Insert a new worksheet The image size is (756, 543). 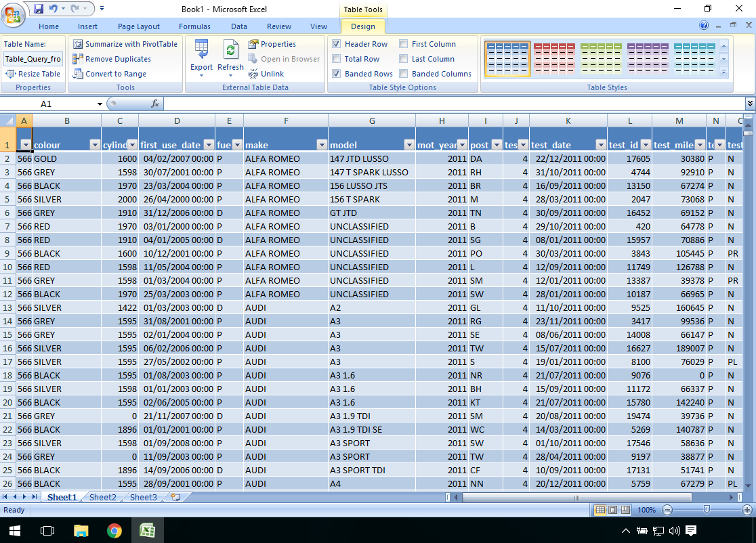(x=173, y=497)
